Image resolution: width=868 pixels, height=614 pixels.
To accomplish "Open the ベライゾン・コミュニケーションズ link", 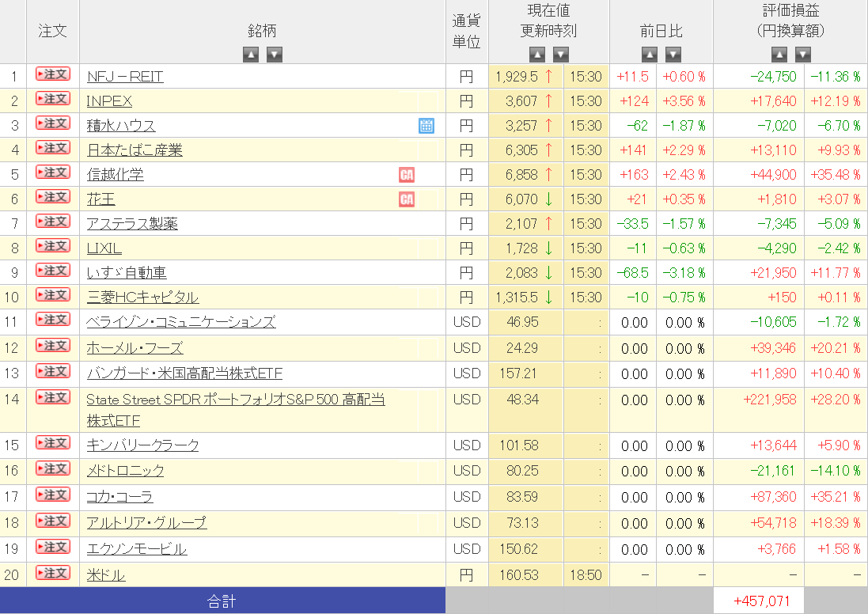I will tap(181, 322).
